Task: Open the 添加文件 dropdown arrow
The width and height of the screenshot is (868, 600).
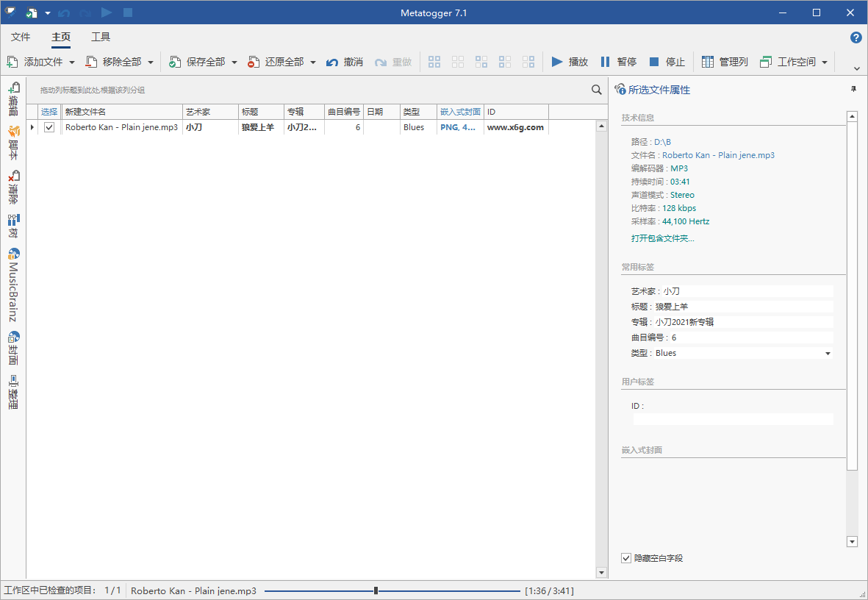Action: pos(71,62)
